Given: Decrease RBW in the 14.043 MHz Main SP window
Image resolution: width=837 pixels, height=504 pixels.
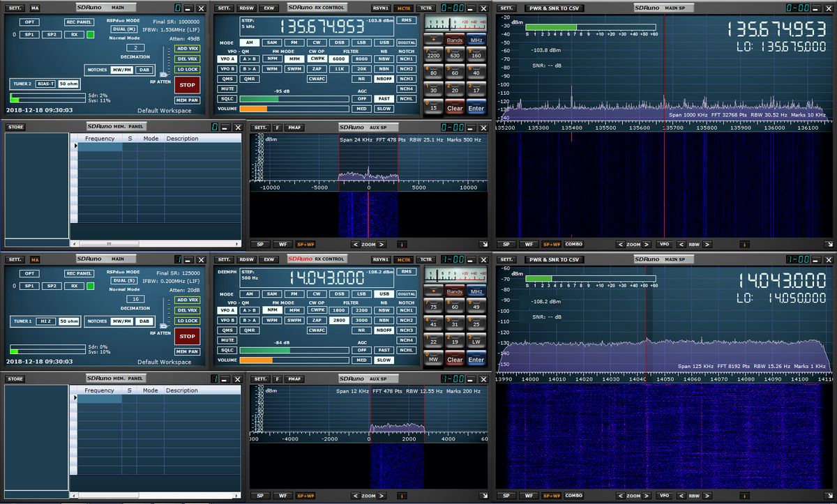Looking at the screenshot, I should pos(680,496).
